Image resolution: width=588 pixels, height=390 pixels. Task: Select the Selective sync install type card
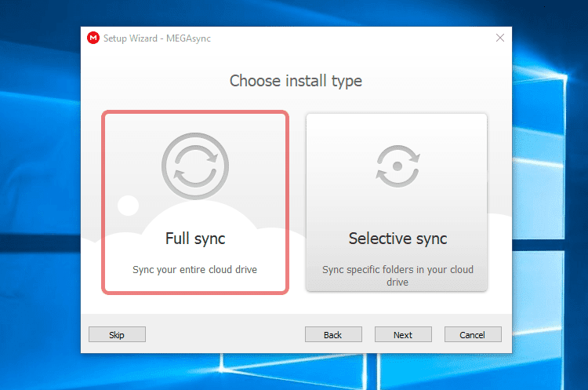[397, 202]
